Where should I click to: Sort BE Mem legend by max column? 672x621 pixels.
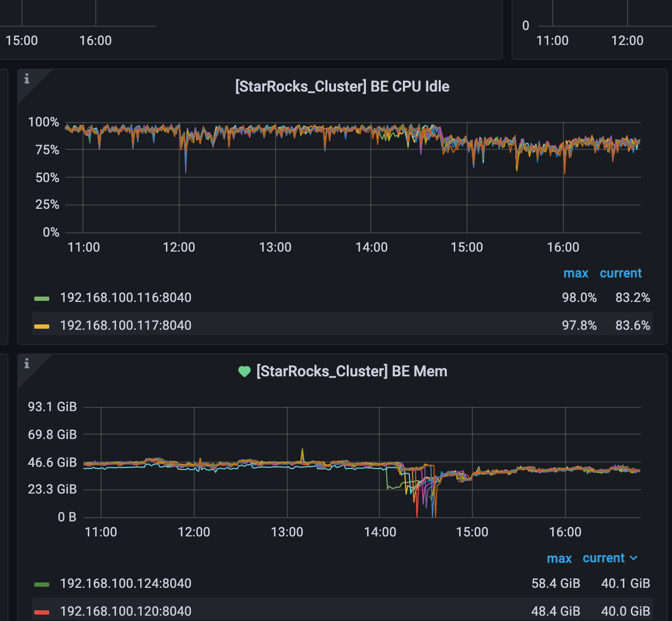coord(559,558)
